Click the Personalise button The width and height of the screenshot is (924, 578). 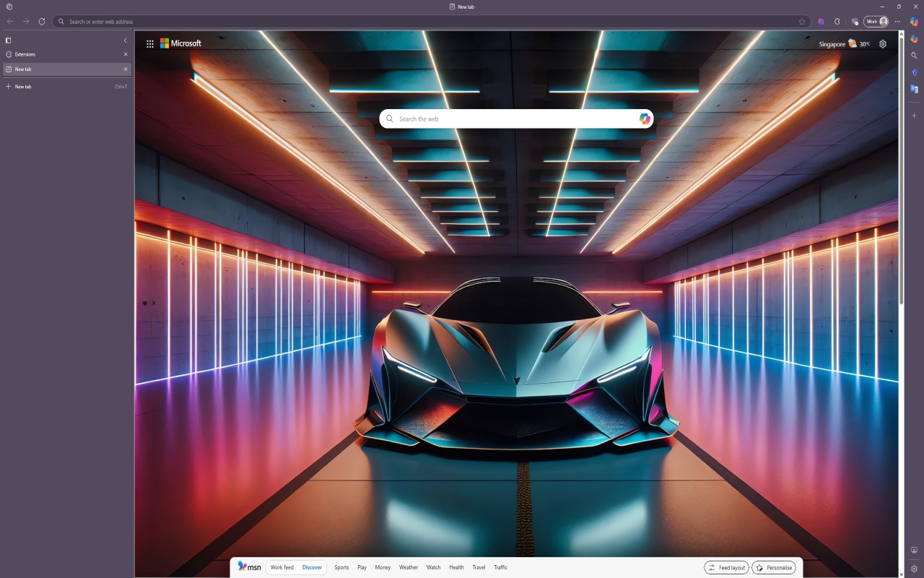pos(774,568)
